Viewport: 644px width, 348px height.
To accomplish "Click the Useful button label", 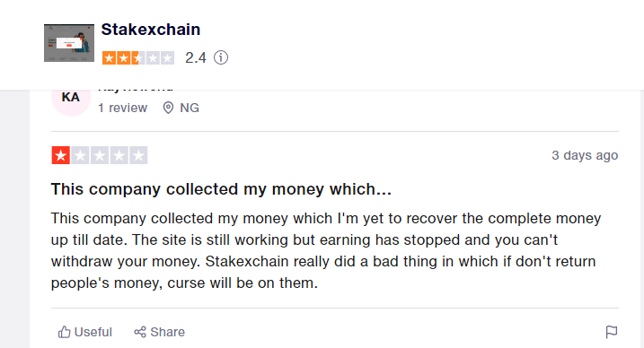I will pyautogui.click(x=93, y=332).
